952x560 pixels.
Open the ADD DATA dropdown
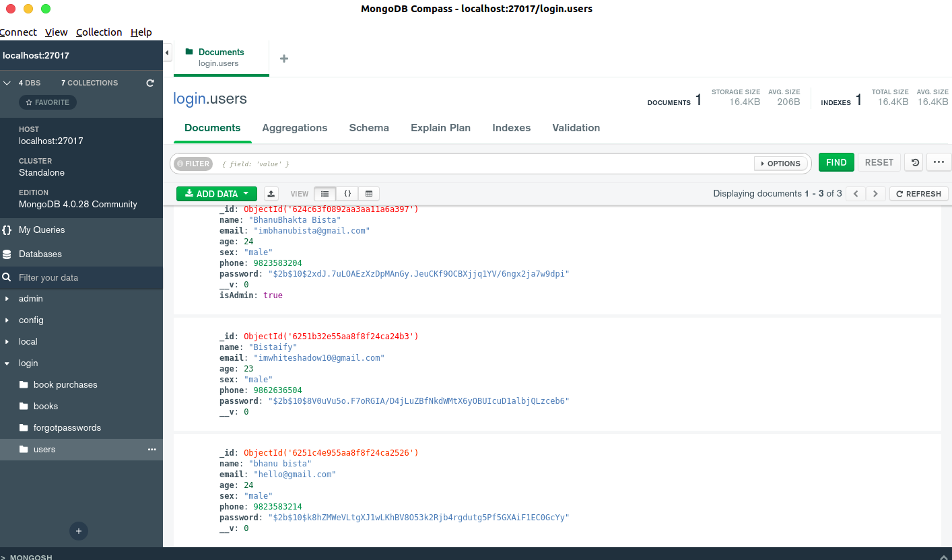pyautogui.click(x=216, y=193)
